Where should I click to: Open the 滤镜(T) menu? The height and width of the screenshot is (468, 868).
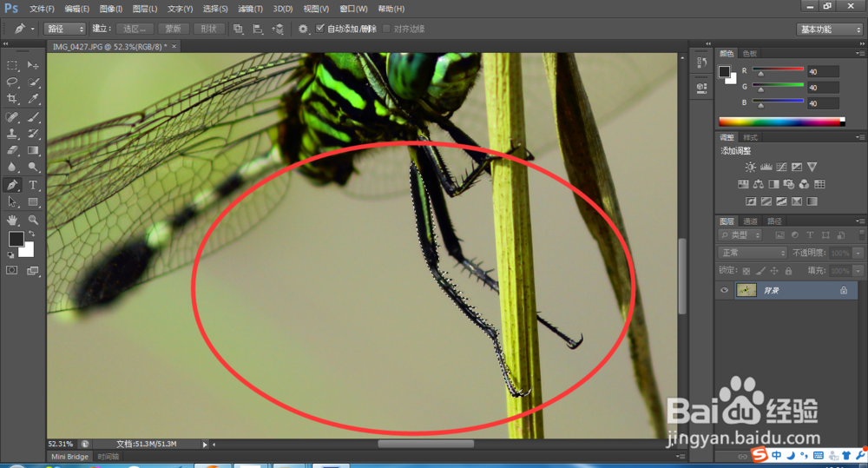250,9
